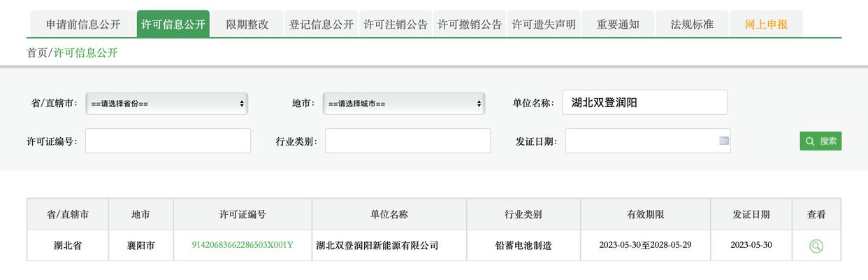Open the 重要通知 tab
This screenshot has height=280, width=868.
[618, 24]
